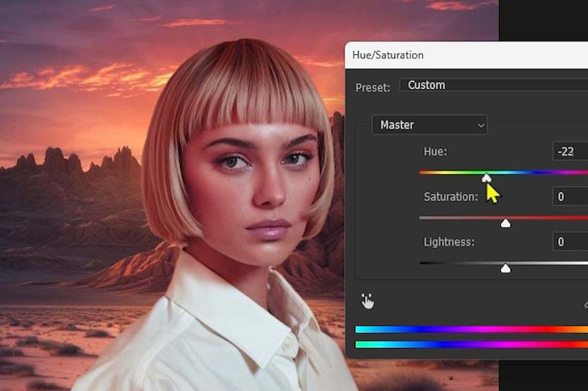Click the upper color spectrum bar
This screenshot has height=391, width=588.
471,330
